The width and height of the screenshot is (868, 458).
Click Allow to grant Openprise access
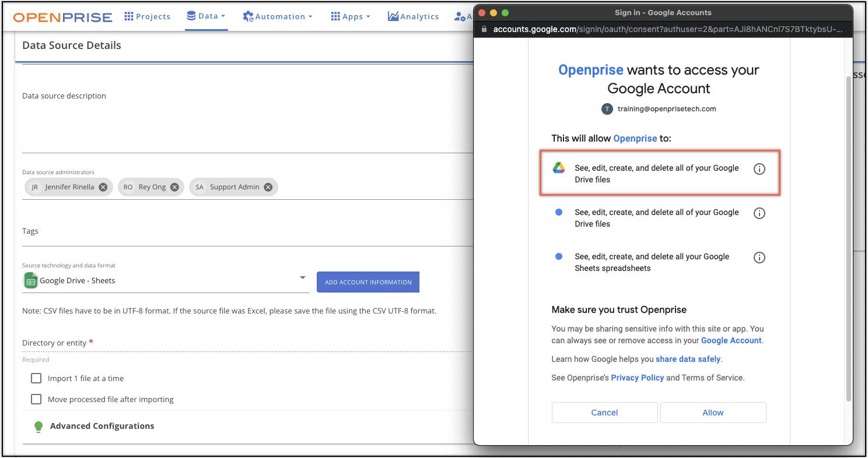713,413
